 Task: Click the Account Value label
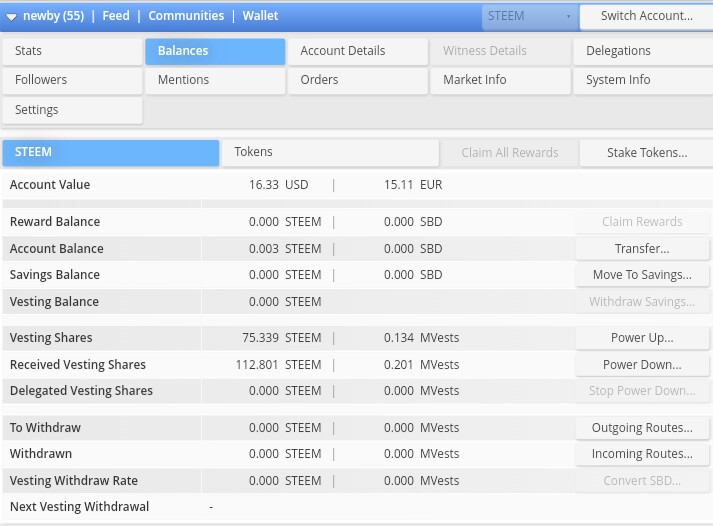pos(50,185)
